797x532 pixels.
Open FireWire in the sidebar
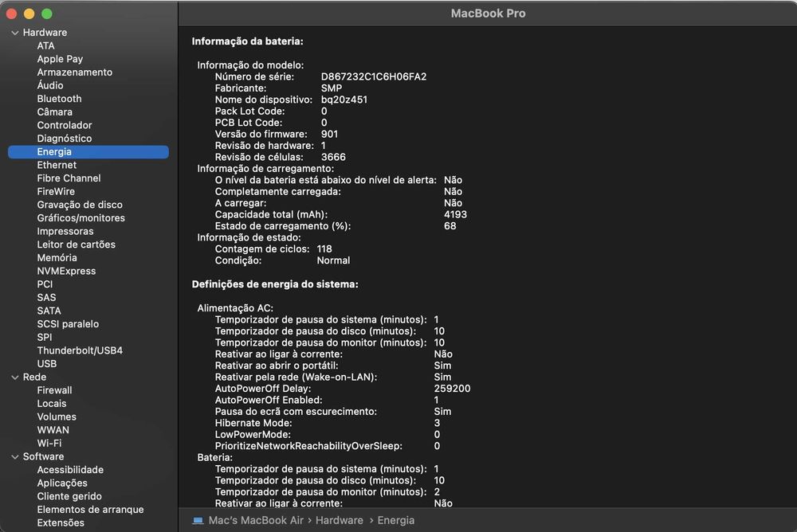point(56,191)
